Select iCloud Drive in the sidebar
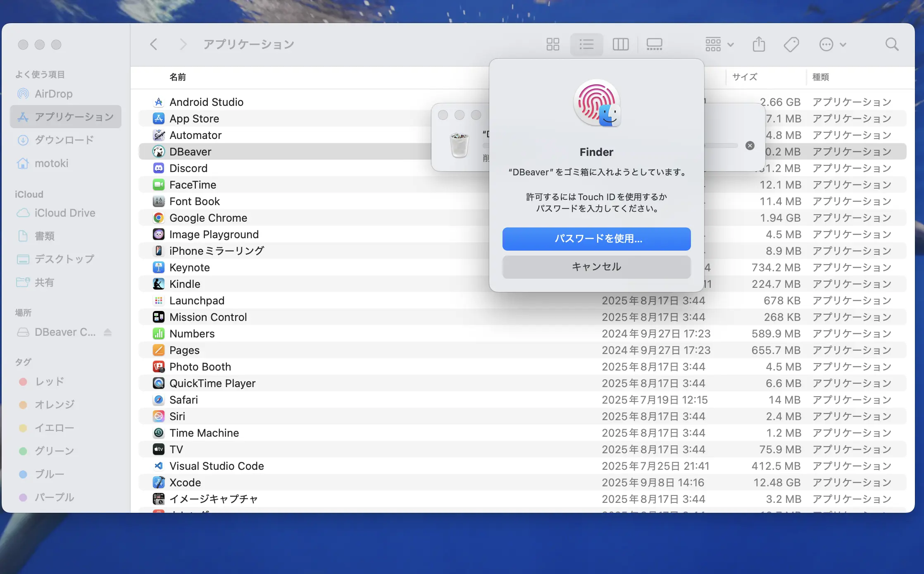 click(65, 213)
